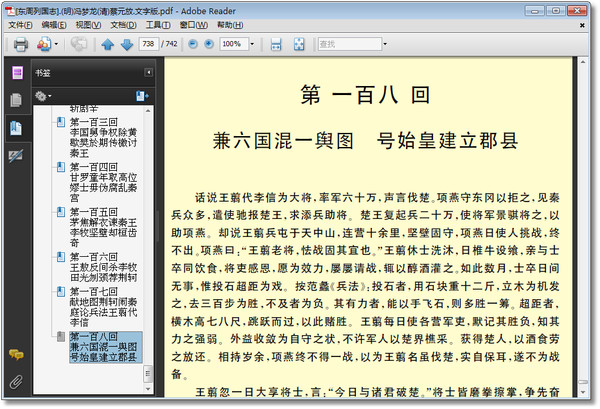Click the page number field showing 738
This screenshot has width=600, height=409.
click(x=148, y=44)
